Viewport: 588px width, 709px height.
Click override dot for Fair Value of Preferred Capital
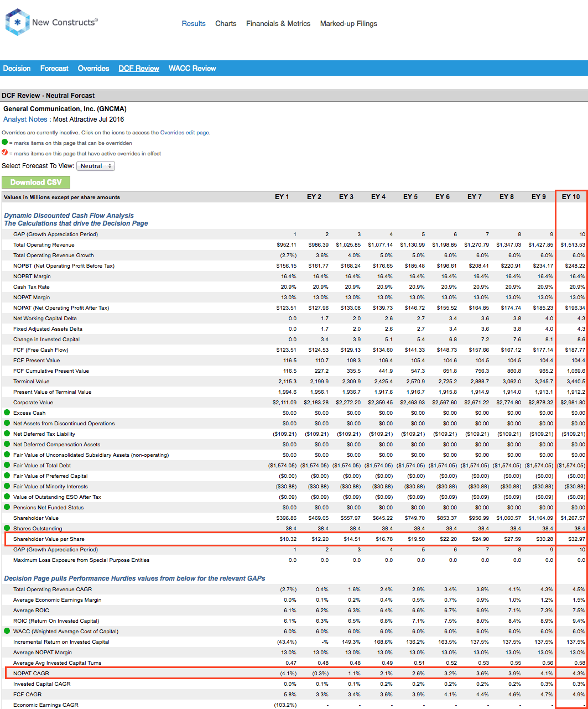click(x=7, y=476)
